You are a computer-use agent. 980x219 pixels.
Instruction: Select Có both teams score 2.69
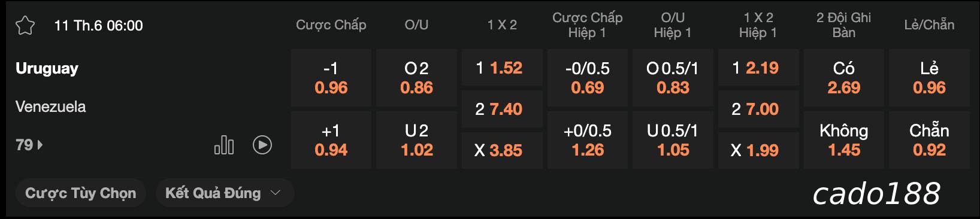844,78
